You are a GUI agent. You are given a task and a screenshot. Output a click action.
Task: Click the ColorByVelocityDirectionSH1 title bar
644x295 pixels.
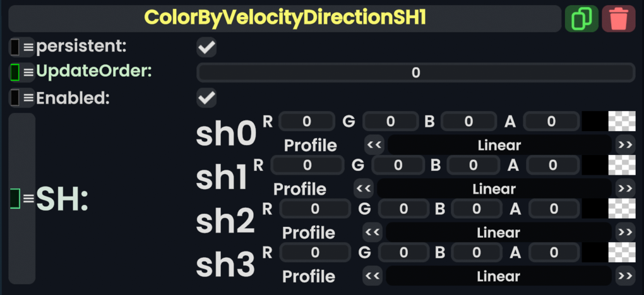[285, 18]
